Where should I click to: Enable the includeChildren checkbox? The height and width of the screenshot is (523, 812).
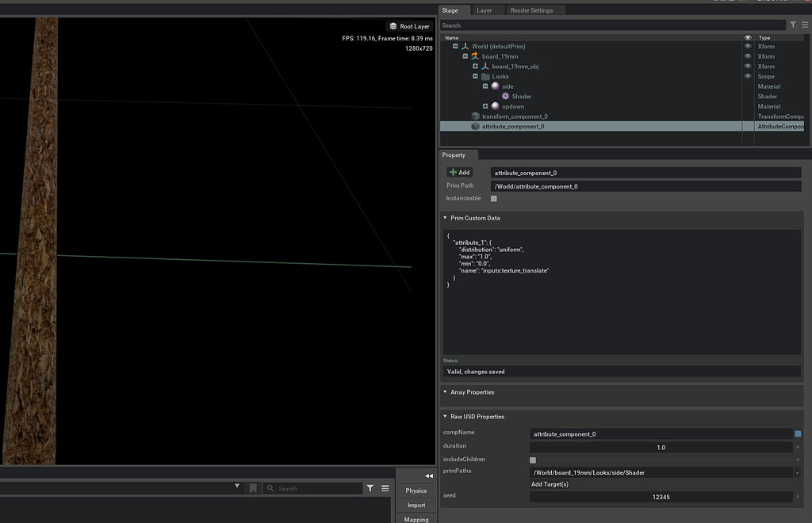click(532, 460)
